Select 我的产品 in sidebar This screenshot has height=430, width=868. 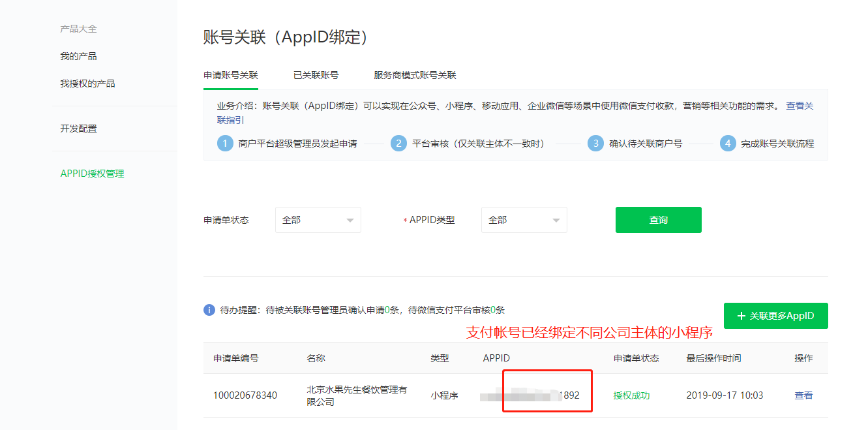click(x=78, y=56)
